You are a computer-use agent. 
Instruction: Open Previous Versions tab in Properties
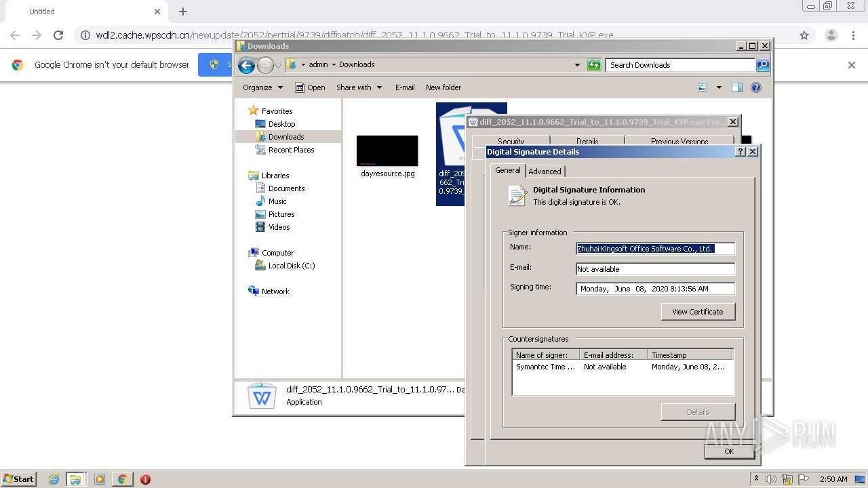[x=679, y=142]
